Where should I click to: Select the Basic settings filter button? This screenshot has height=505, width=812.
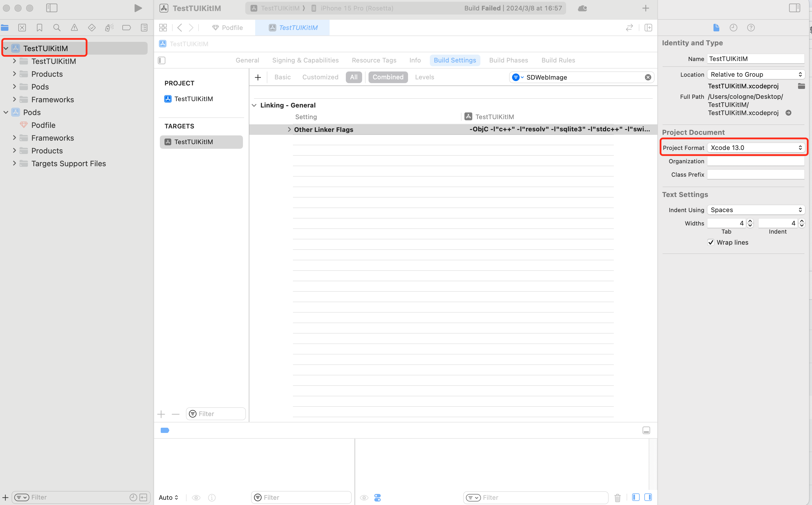click(282, 77)
